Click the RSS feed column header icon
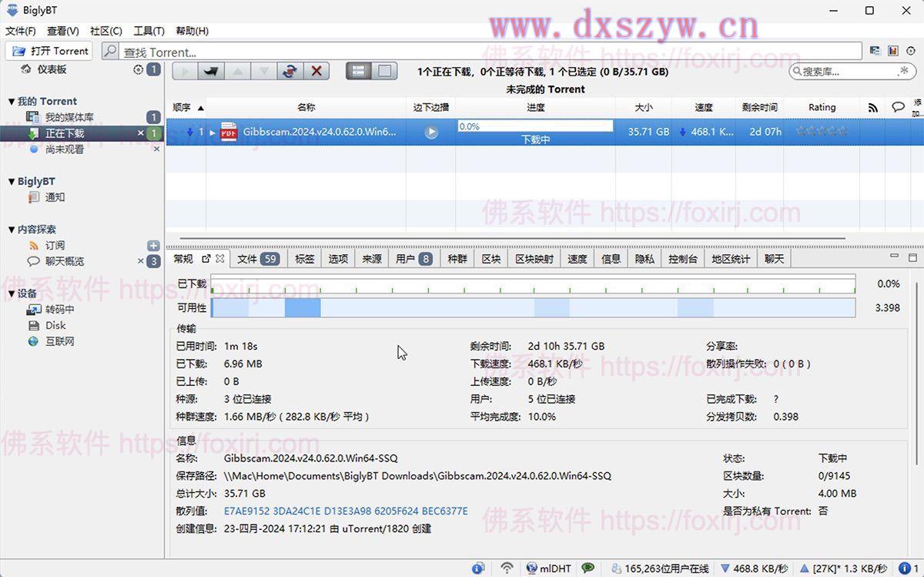Viewport: 924px width, 577px height. pos(872,108)
